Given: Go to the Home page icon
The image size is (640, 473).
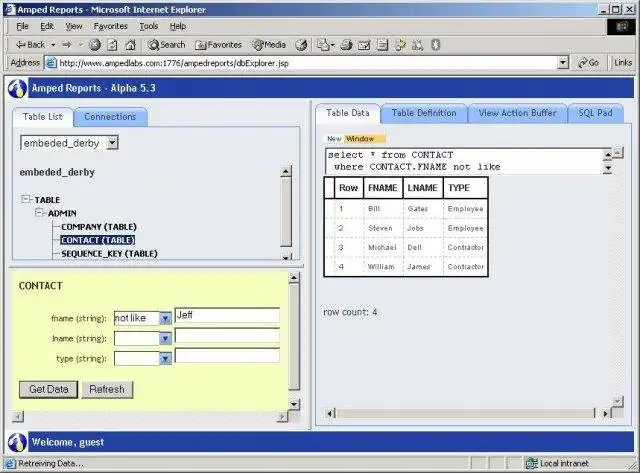Looking at the screenshot, I should (x=130, y=45).
